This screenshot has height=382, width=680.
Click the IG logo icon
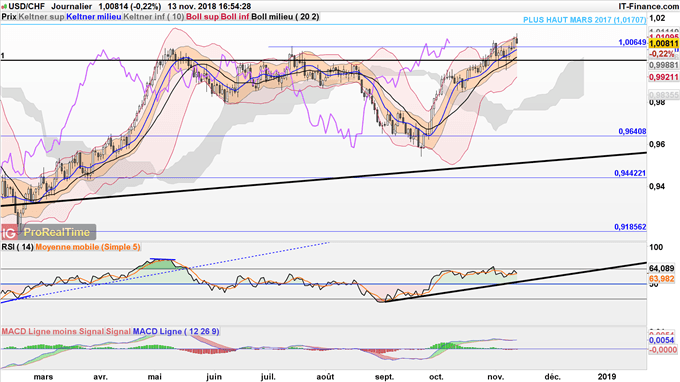(x=9, y=232)
